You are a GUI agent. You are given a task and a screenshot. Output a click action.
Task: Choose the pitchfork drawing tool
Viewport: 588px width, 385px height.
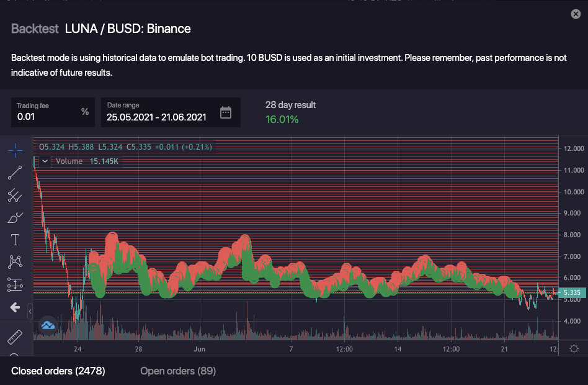[x=16, y=196]
